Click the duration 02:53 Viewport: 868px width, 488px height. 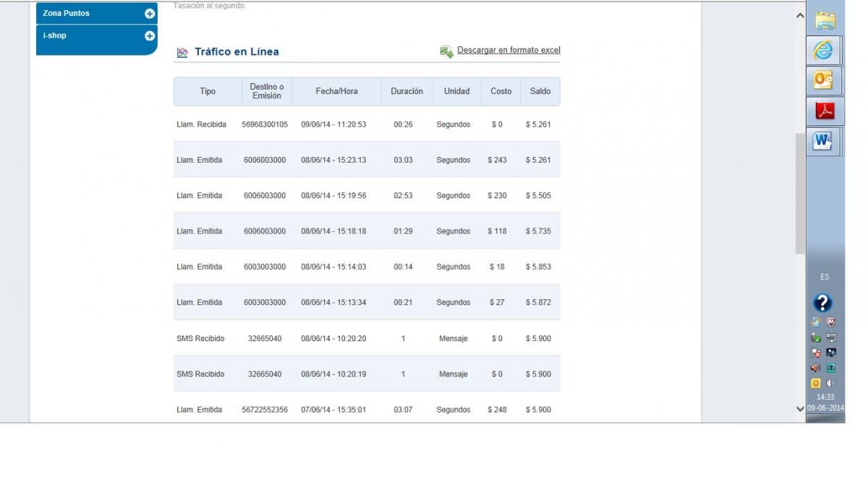pos(403,195)
